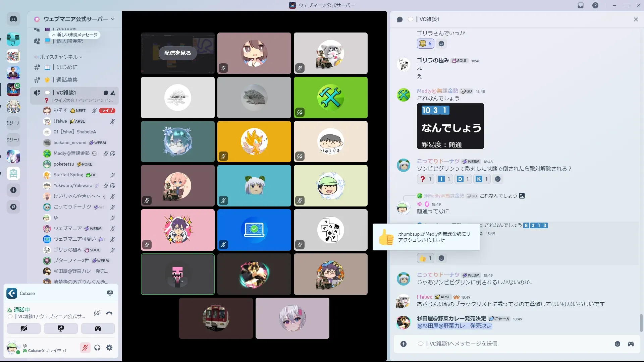Open ウェブマニア公式サーバー server dropdown menu

point(75,19)
